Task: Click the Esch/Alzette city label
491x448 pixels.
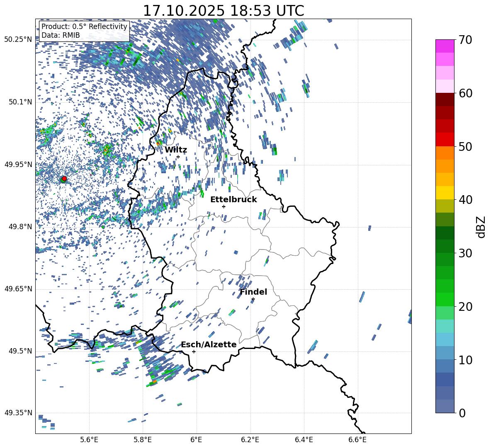Action: click(209, 345)
